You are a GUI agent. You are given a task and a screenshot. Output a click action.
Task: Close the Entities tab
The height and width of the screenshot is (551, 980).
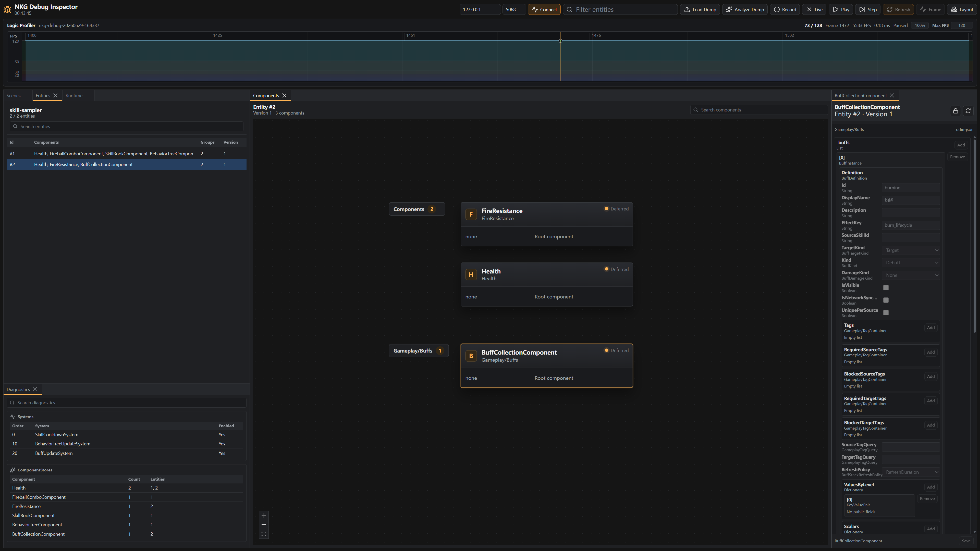coord(56,95)
